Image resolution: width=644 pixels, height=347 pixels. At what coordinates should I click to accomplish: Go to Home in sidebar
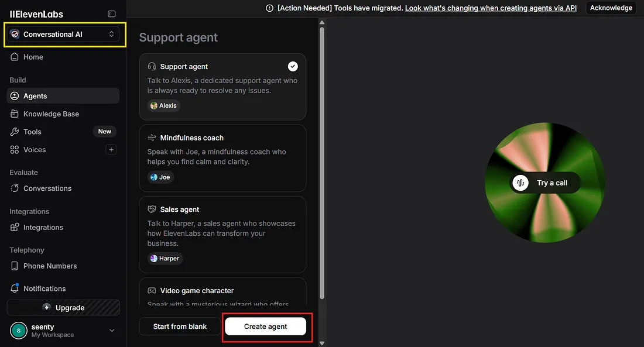coord(63,57)
